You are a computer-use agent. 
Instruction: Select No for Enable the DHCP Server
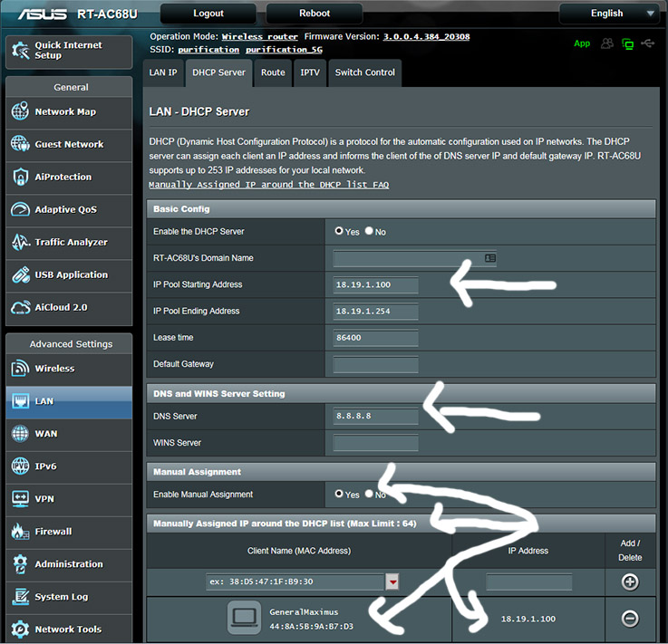point(369,231)
